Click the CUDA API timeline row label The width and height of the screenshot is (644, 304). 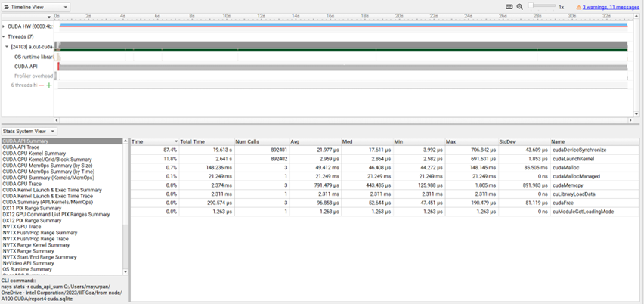tap(26, 66)
